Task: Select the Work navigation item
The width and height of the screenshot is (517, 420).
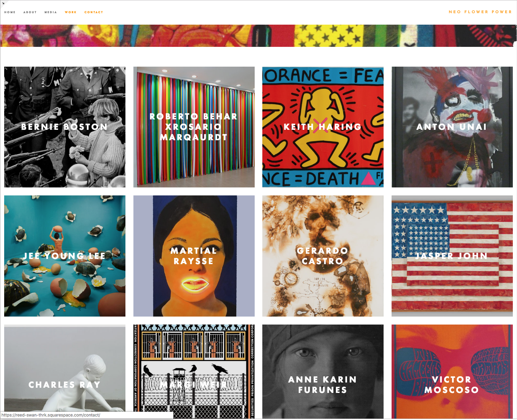Action: click(x=71, y=12)
